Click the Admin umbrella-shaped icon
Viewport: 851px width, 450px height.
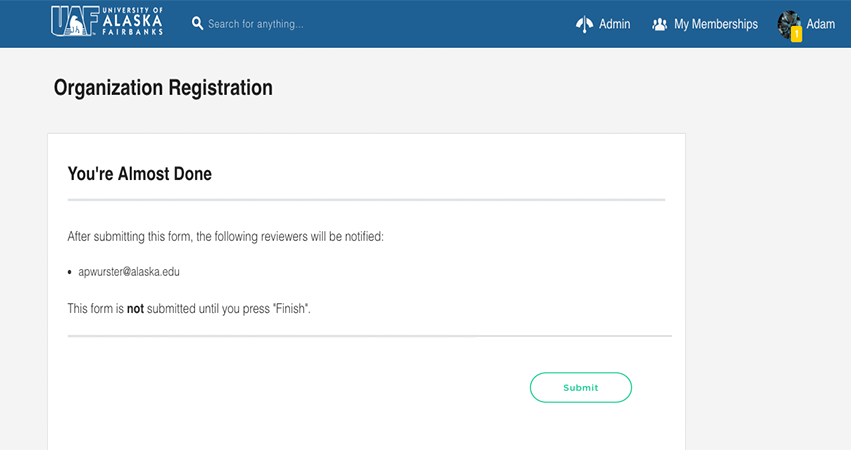[585, 24]
